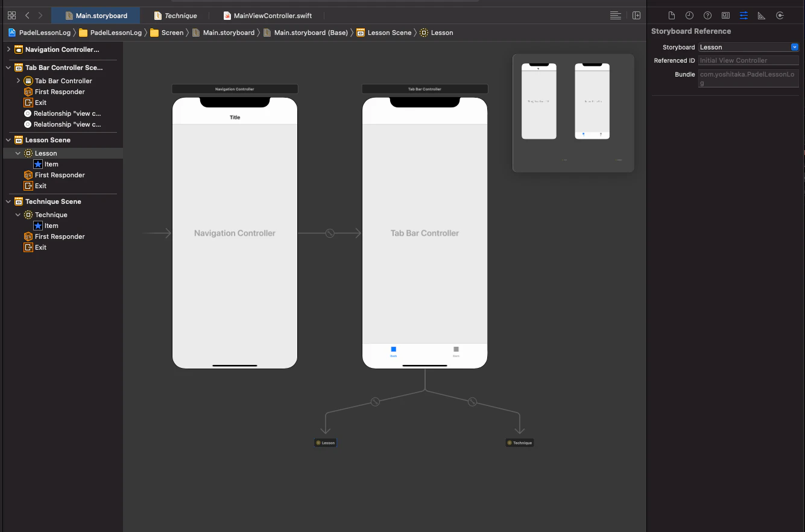Open the Connections inspector icon
The width and height of the screenshot is (805, 532).
(x=780, y=16)
